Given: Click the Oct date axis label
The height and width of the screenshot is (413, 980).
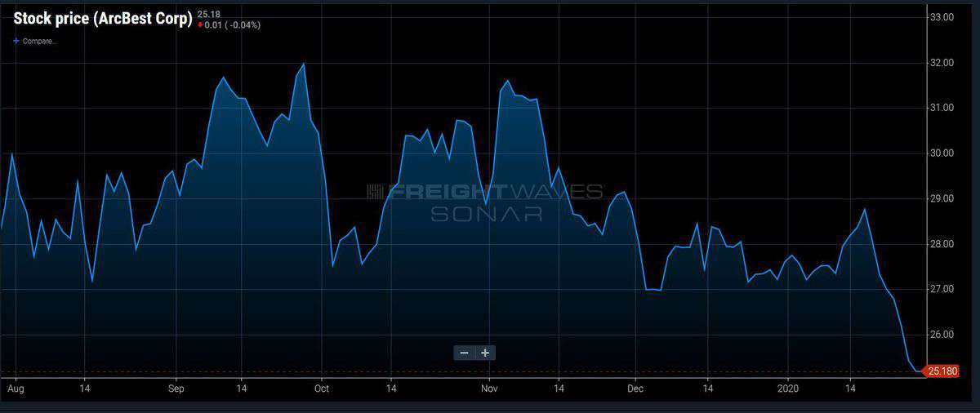Looking at the screenshot, I should coord(322,389).
